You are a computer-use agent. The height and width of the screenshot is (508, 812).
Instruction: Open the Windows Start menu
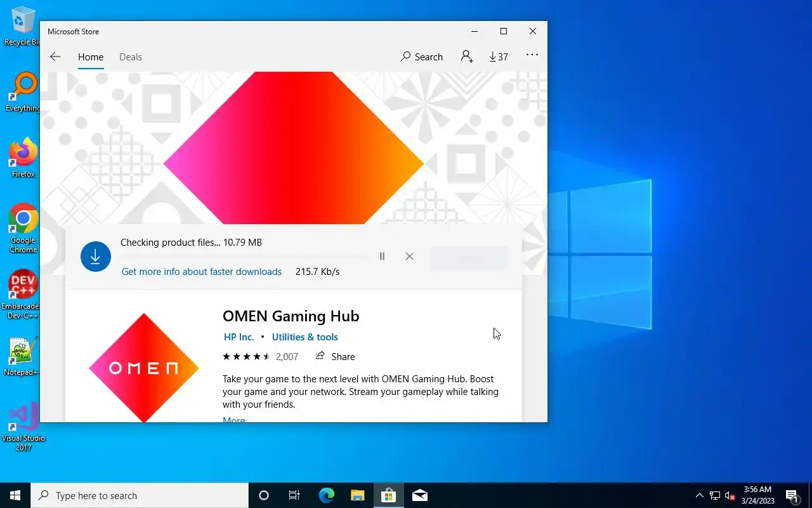(x=15, y=495)
